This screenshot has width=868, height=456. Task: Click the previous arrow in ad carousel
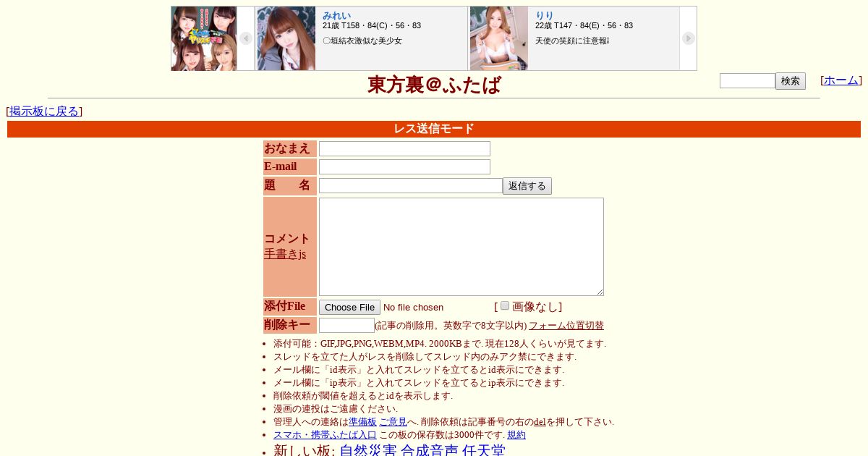click(246, 38)
